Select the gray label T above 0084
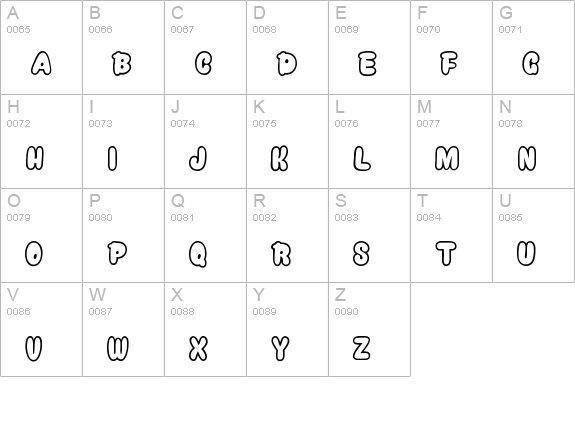Image resolution: width=575 pixels, height=421 pixels. tap(422, 201)
